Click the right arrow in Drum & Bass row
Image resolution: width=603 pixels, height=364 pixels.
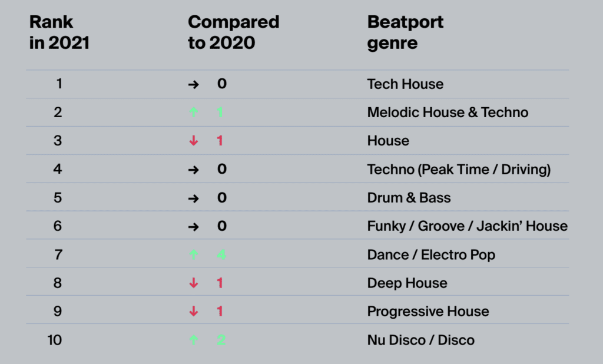click(193, 198)
